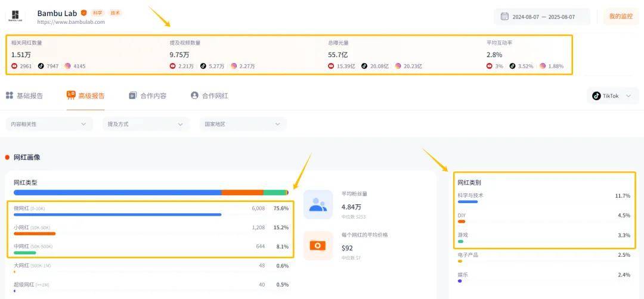The height and width of the screenshot is (299, 644).
Task: Switch to the 高级报告 tab
Action: click(x=85, y=95)
